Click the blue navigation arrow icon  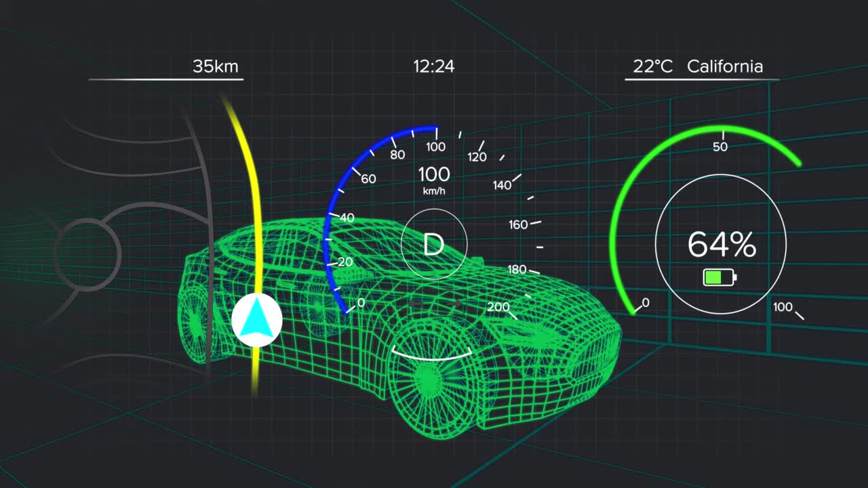tap(257, 321)
